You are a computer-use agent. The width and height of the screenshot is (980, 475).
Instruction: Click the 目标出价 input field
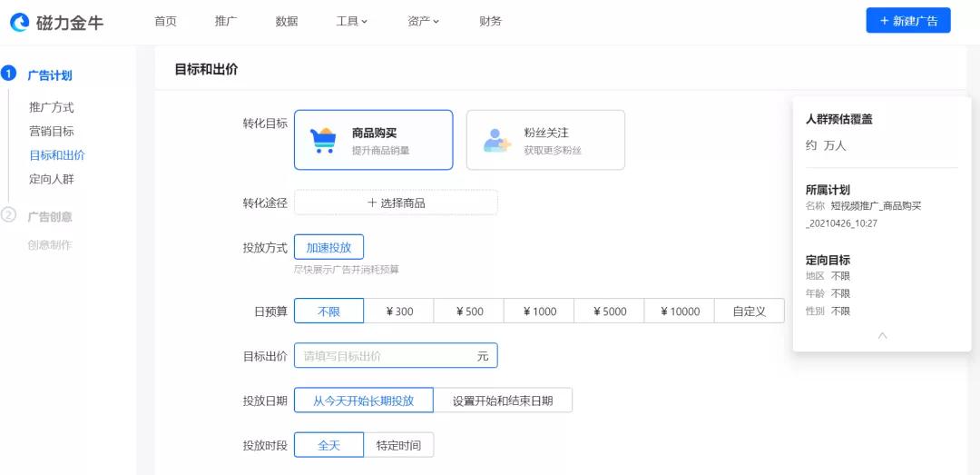[386, 356]
